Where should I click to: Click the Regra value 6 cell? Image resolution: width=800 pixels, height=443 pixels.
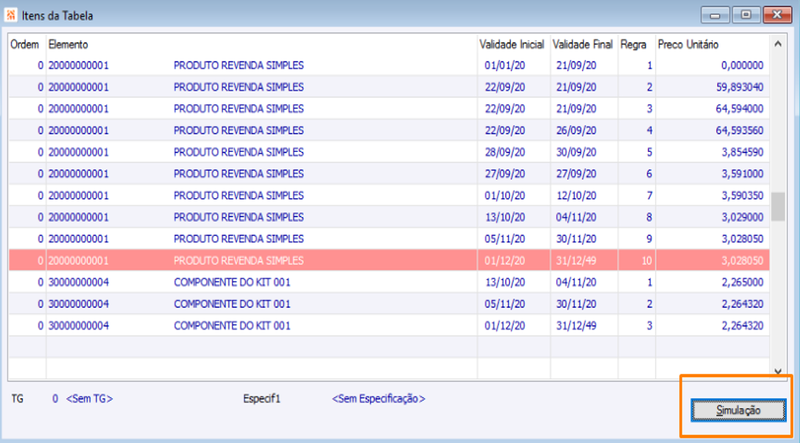(x=649, y=174)
